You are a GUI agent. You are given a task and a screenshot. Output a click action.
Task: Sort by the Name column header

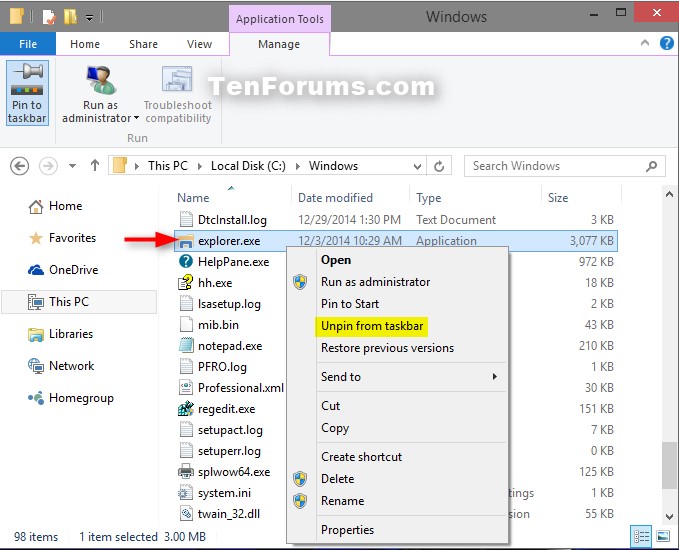pos(193,198)
